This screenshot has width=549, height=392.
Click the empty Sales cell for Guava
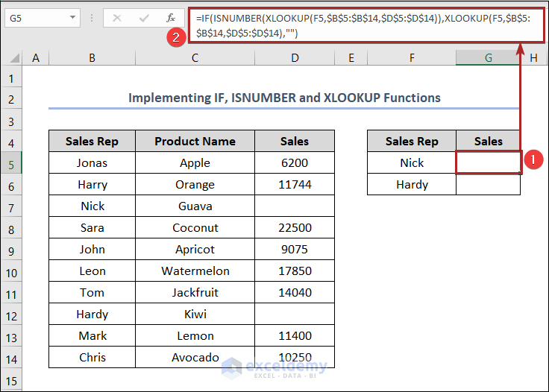click(x=295, y=206)
